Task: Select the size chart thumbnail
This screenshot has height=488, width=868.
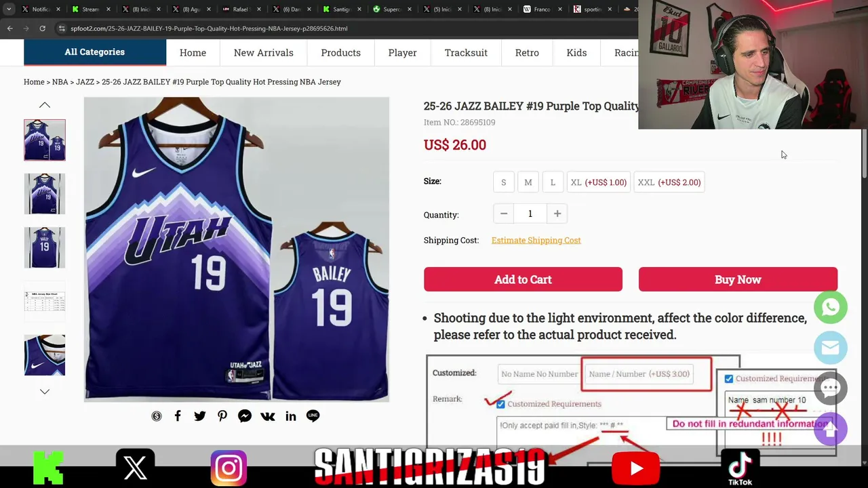Action: click(x=45, y=301)
